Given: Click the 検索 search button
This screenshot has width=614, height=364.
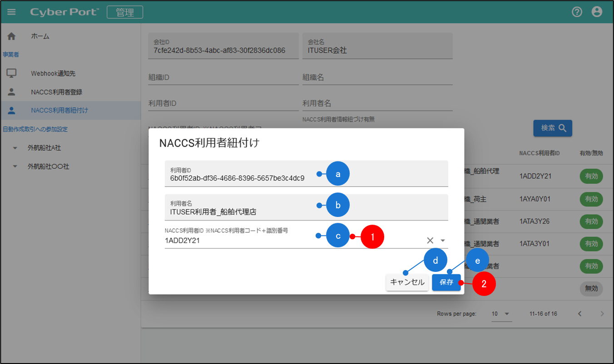Looking at the screenshot, I should 552,128.
